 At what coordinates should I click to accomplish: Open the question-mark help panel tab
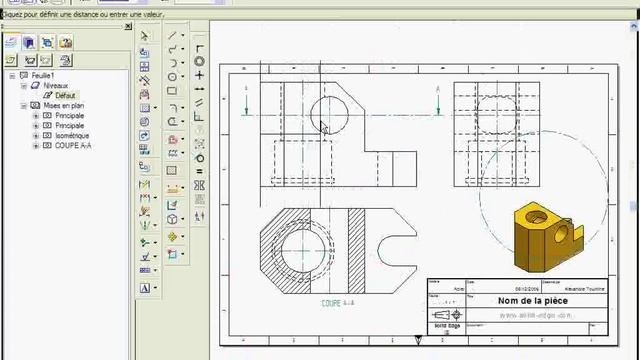click(x=66, y=42)
